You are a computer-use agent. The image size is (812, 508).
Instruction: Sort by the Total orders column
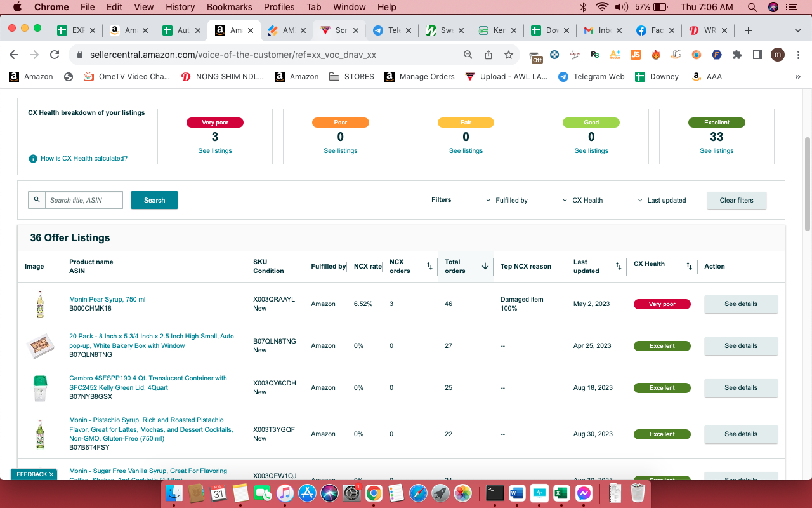485,266
